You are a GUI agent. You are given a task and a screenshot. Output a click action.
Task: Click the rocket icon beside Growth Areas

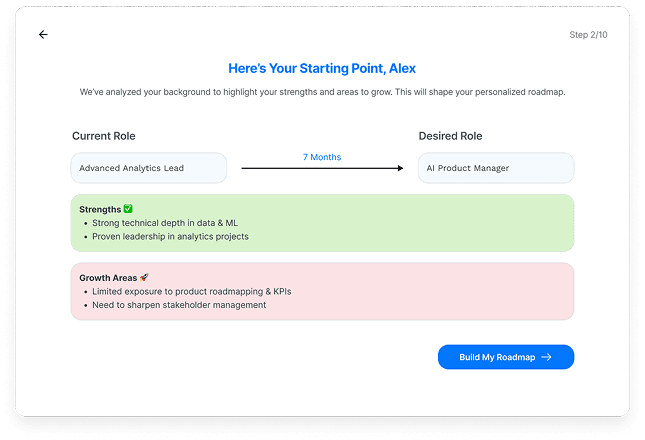click(x=144, y=277)
